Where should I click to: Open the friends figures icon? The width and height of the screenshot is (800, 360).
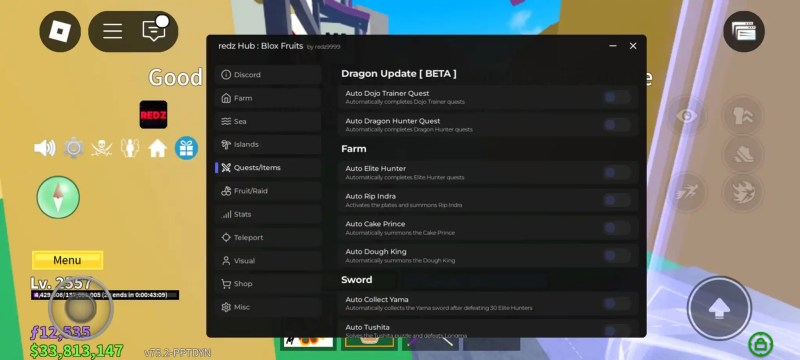(130, 148)
